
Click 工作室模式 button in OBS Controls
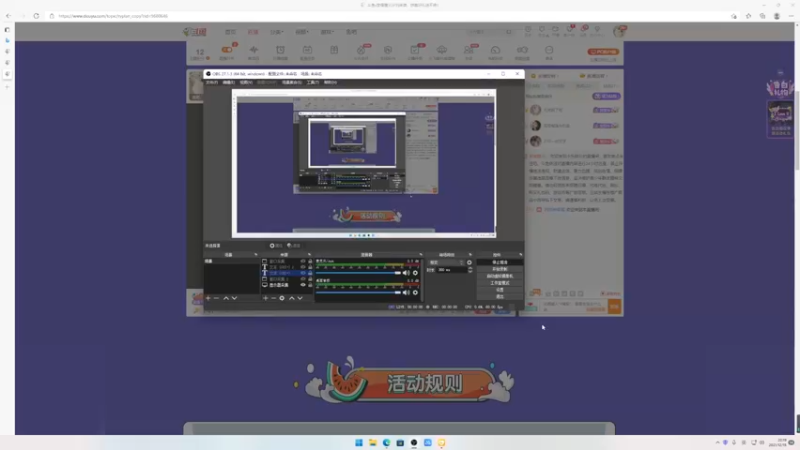pyautogui.click(x=499, y=283)
